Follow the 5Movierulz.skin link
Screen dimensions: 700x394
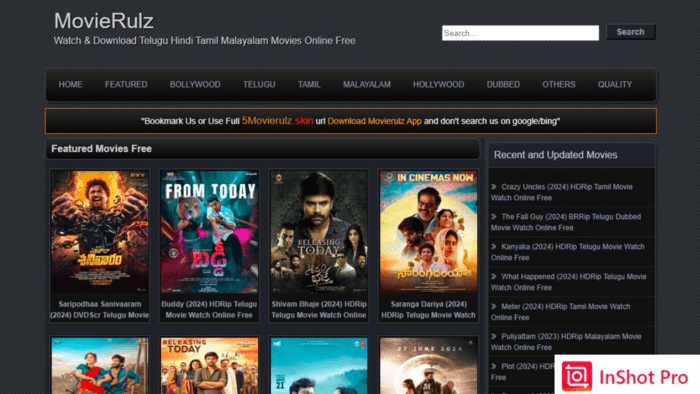click(277, 121)
